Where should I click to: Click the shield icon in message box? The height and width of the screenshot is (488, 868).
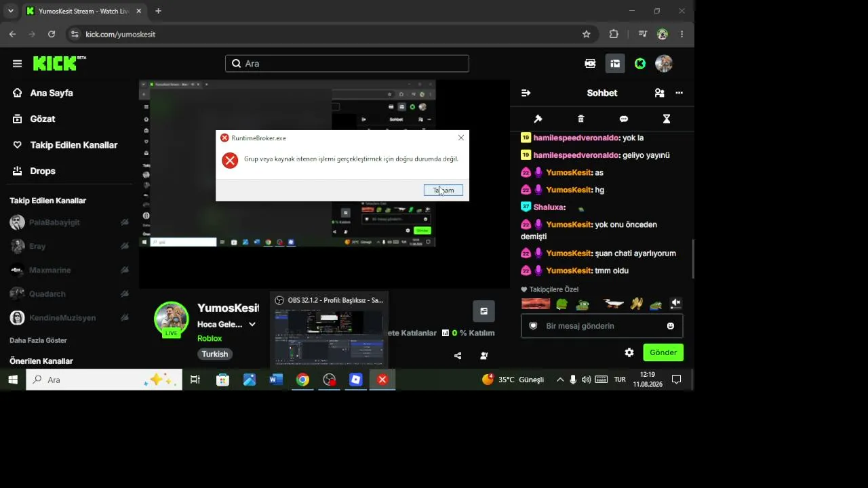pos(534,326)
